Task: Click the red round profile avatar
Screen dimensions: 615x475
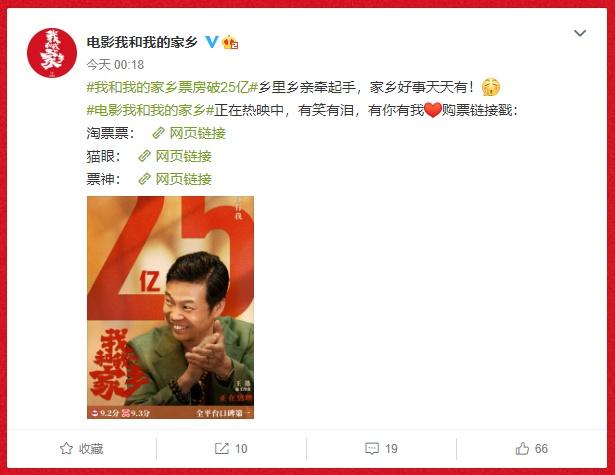Action: pyautogui.click(x=52, y=53)
